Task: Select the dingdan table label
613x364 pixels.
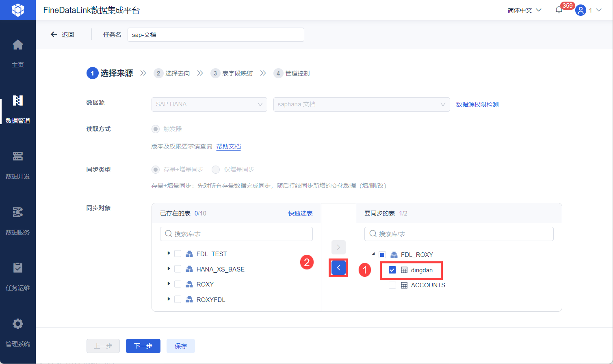Action: coord(422,270)
